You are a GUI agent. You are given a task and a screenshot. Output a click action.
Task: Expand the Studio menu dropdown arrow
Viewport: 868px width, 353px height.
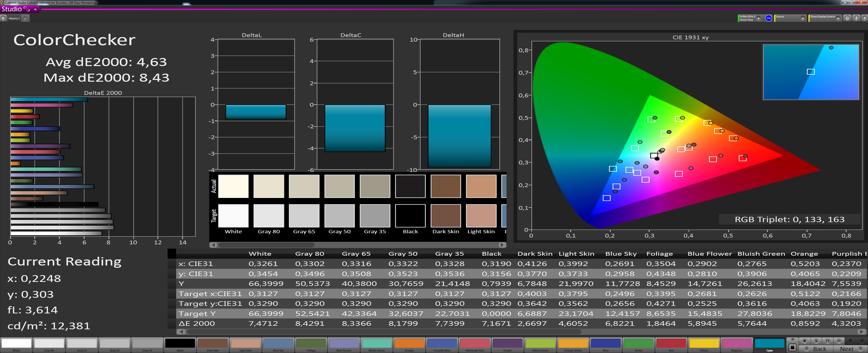35,9
